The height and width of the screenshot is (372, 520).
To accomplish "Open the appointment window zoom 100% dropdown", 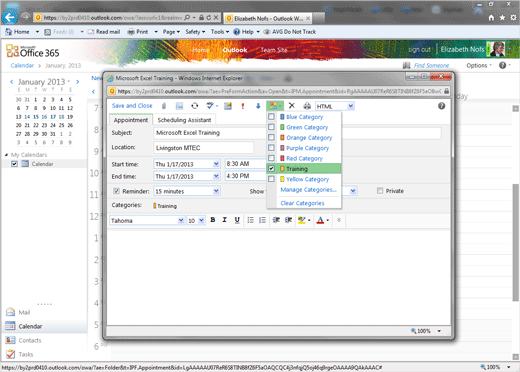I will (439, 331).
